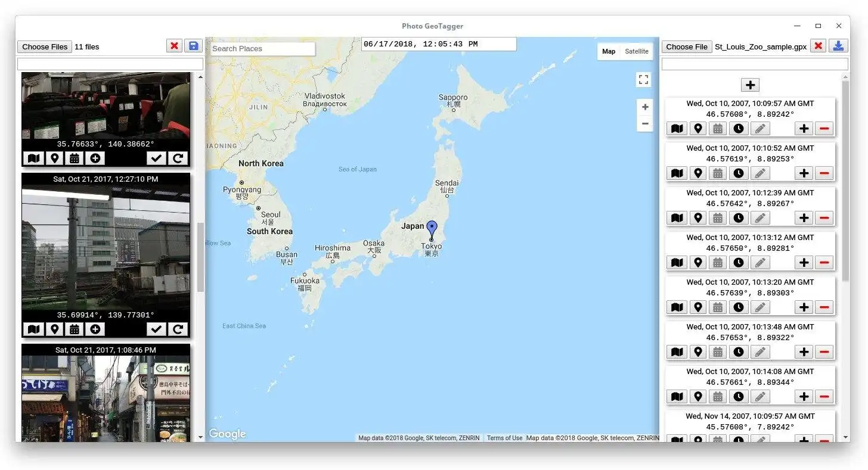Image resolution: width=868 pixels, height=470 pixels.
Task: Select the train interior photo thumbnail at 35.76633°
Action: click(106, 106)
